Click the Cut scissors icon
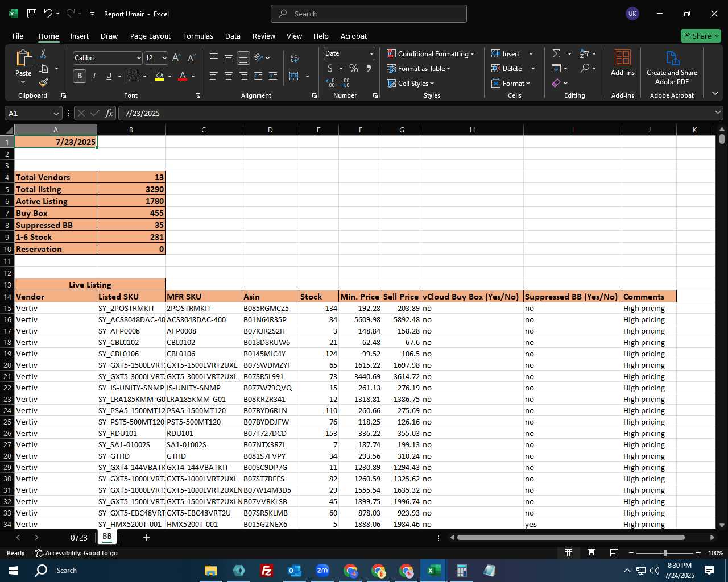Viewport: 728px width, 582px height. 43,53
